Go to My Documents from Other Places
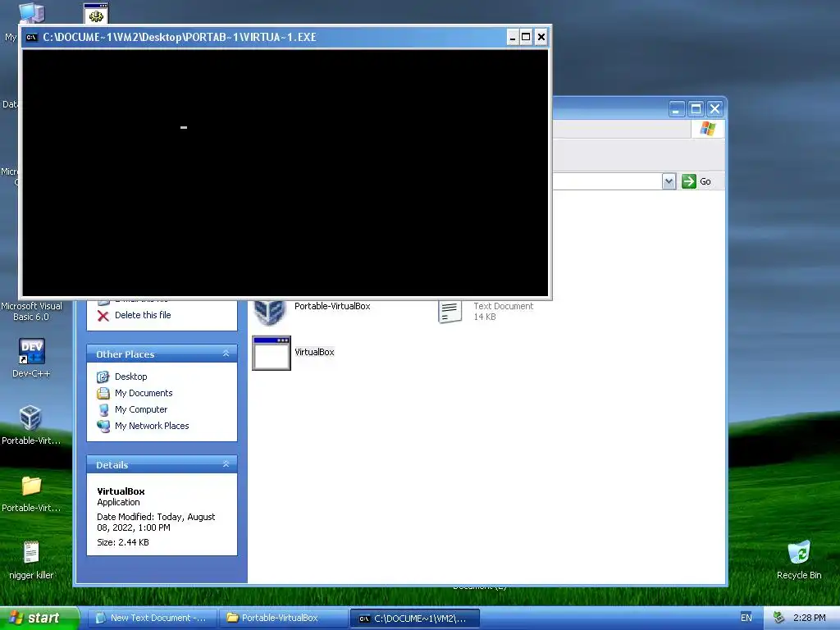Screen dimensions: 840x630 (144, 393)
